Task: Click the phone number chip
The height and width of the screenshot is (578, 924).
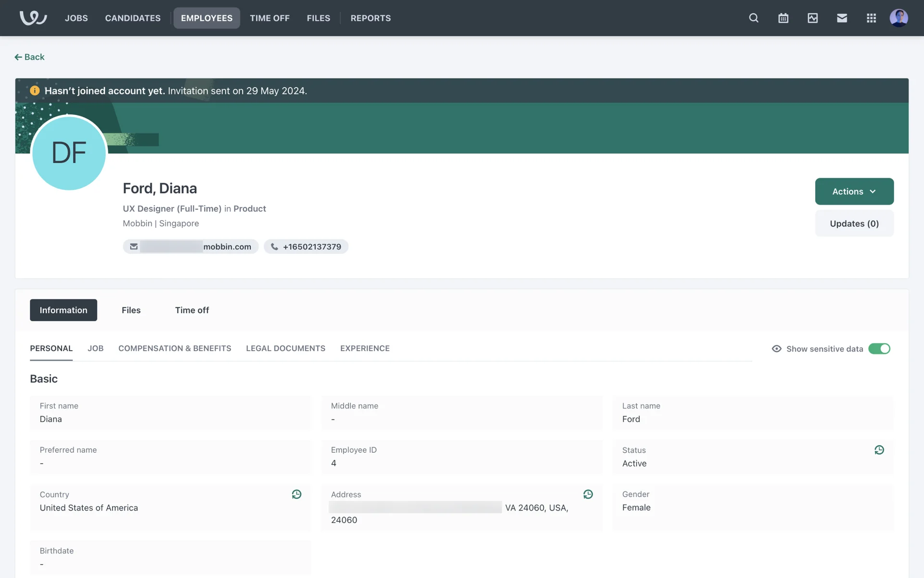Action: (x=306, y=247)
